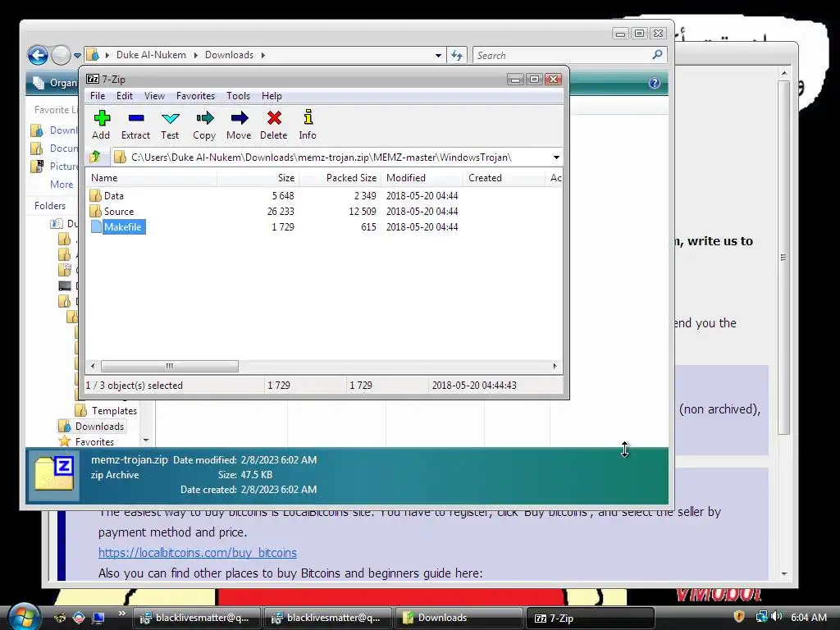Click the browser scroll down arrow
Image resolution: width=840 pixels, height=630 pixels.
783,573
